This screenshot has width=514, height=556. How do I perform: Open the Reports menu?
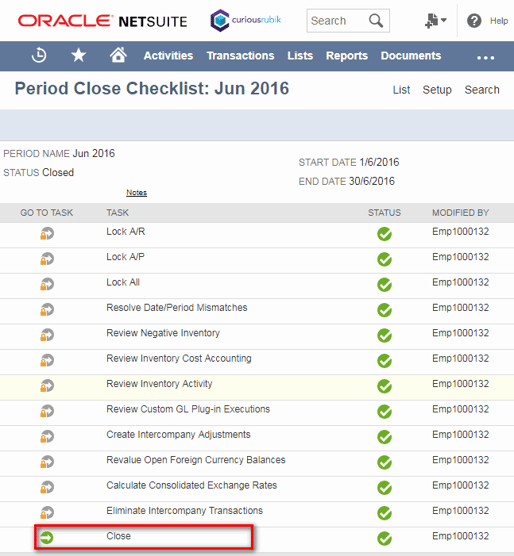click(347, 56)
